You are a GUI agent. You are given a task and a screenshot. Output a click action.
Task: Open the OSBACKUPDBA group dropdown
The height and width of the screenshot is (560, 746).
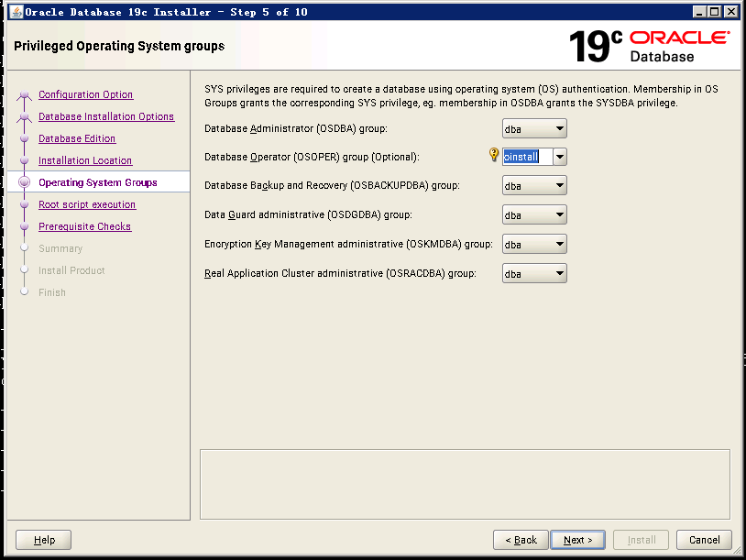pyautogui.click(x=534, y=185)
